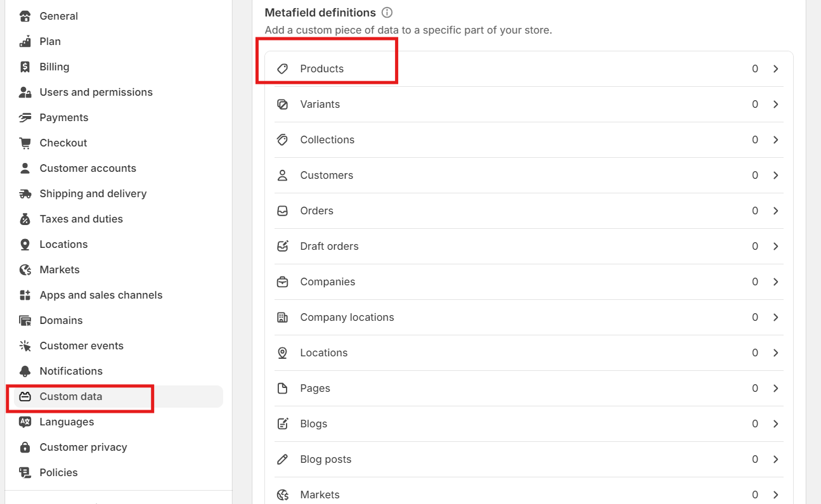Select Custom data settings item

tap(119, 396)
